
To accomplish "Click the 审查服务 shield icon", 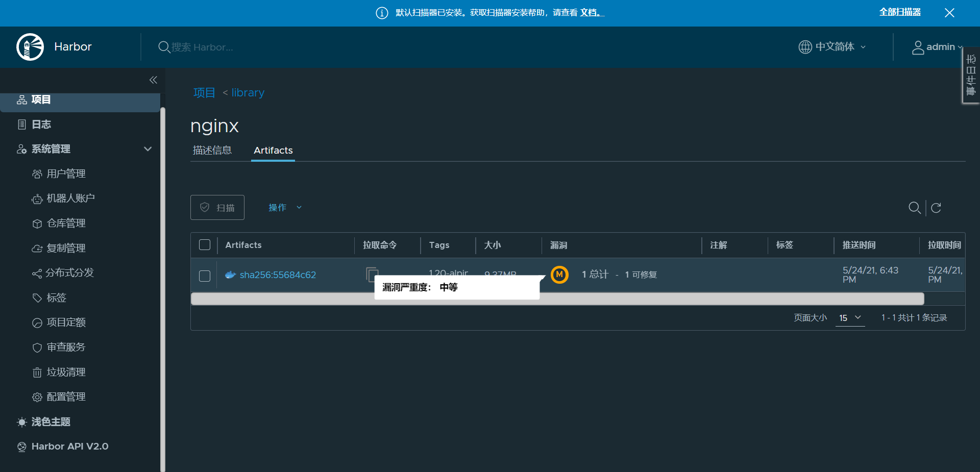I will tap(37, 347).
